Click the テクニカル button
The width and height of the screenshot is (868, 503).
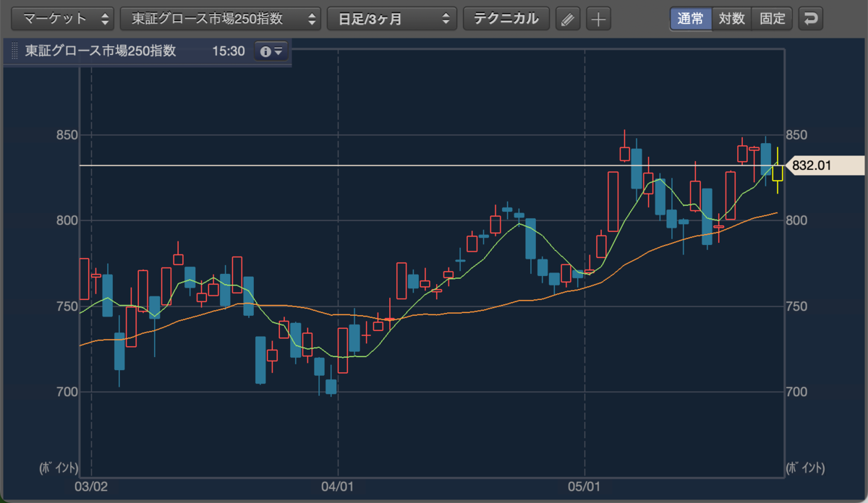506,19
